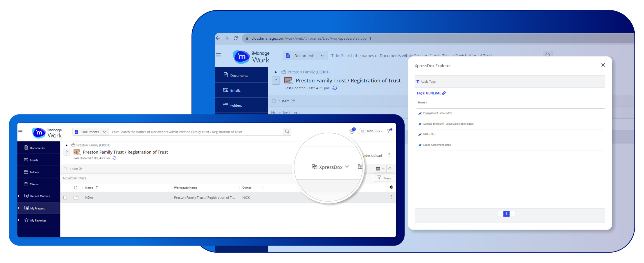Click the XpressDox icon beside NDA.xdtpx

pyautogui.click(x=420, y=134)
